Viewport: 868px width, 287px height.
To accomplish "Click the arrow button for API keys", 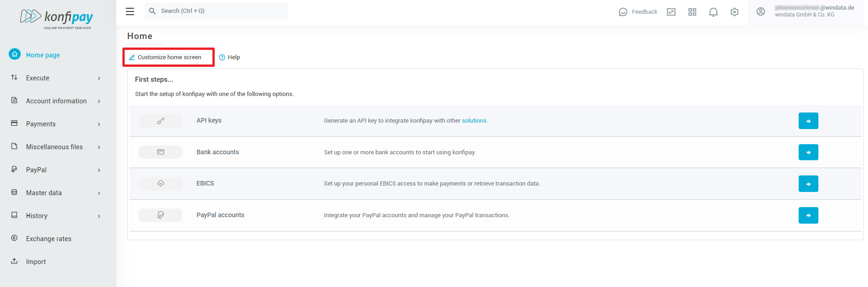I will click(x=808, y=121).
